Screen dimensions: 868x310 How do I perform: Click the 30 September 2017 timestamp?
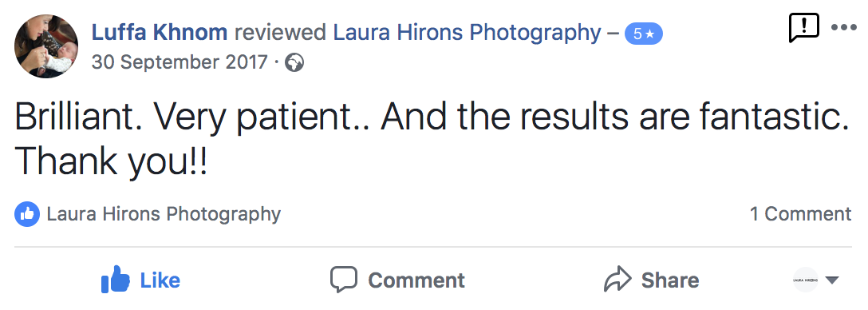[180, 62]
